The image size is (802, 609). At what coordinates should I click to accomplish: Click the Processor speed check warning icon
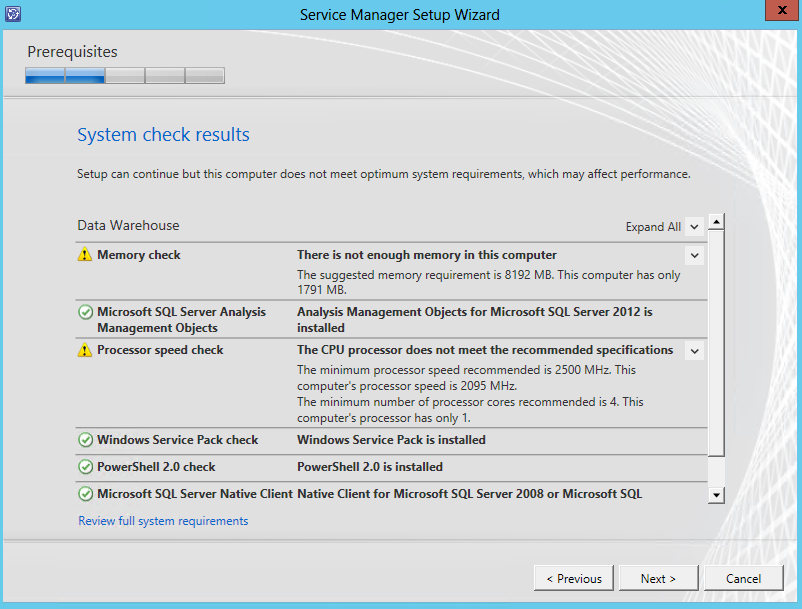pyautogui.click(x=85, y=350)
